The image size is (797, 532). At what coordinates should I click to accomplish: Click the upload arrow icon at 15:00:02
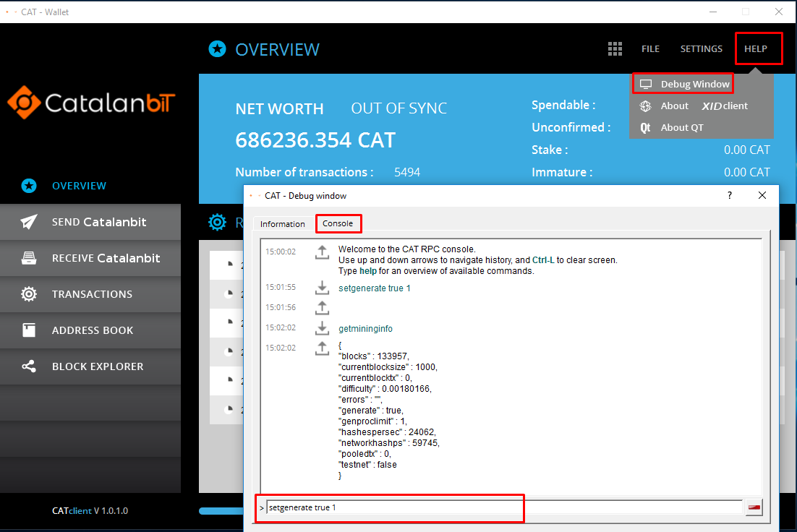click(322, 252)
